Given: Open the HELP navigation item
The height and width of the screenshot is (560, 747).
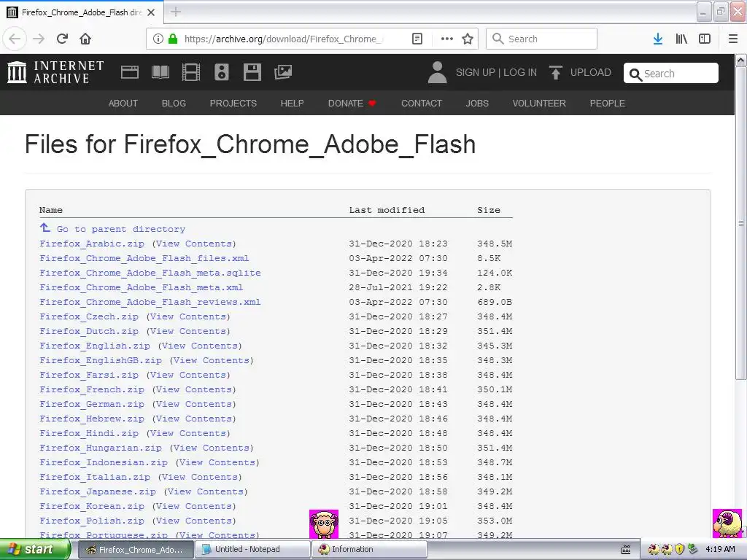Looking at the screenshot, I should click(x=292, y=104).
